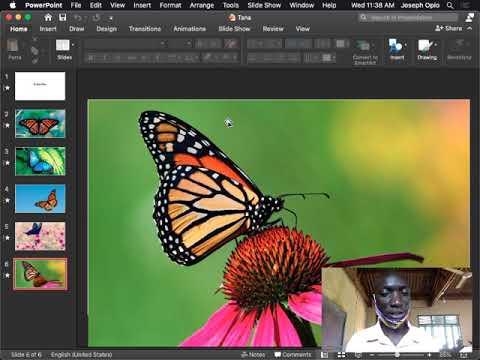Viewport: 480px width, 360px height.
Task: Open the Animations ribbon tab
Action: click(x=189, y=29)
